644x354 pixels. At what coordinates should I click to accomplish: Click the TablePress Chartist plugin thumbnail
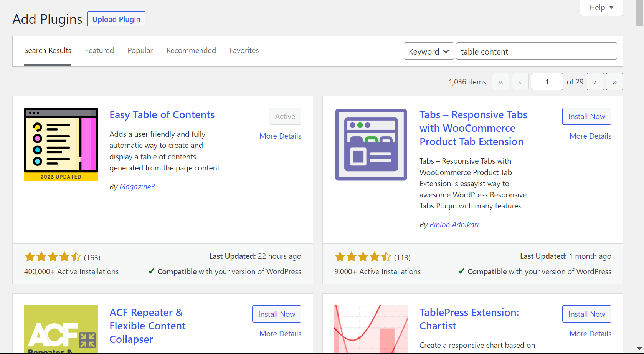pos(371,329)
